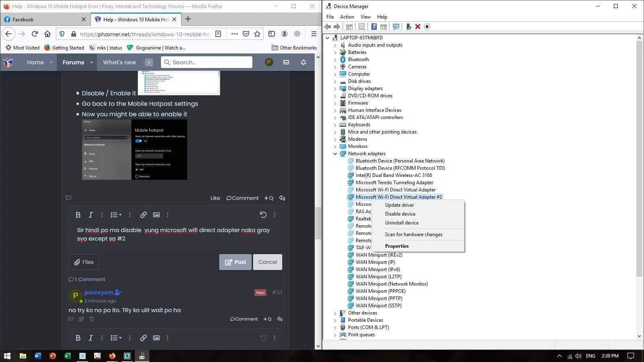
Task: Click the Back arrow in Device Manager toolbar
Action: pyautogui.click(x=328, y=27)
